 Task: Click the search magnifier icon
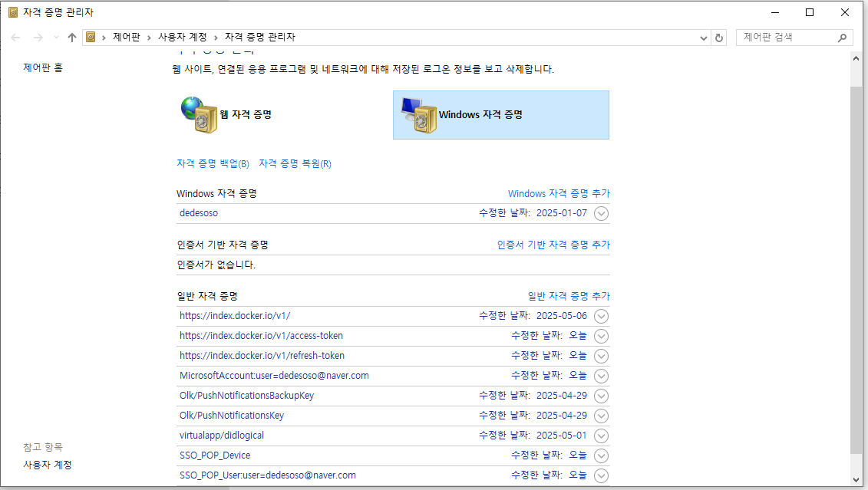coord(842,38)
